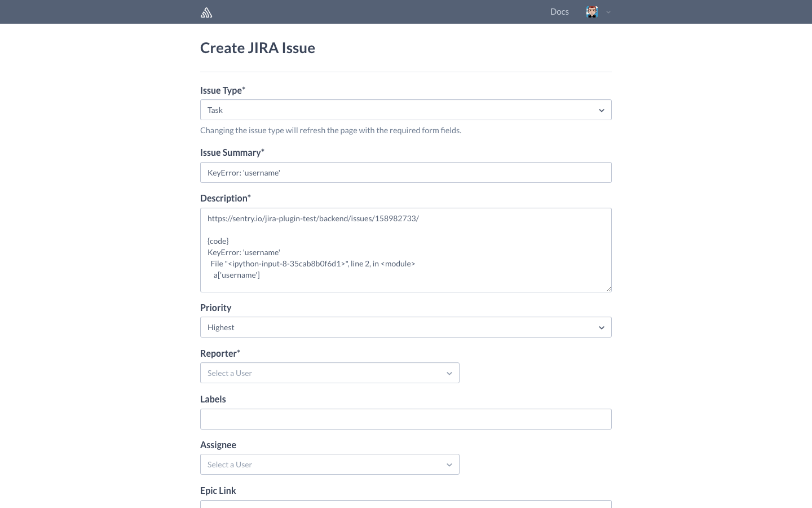Click the Description label
The height and width of the screenshot is (508, 812).
(226, 198)
